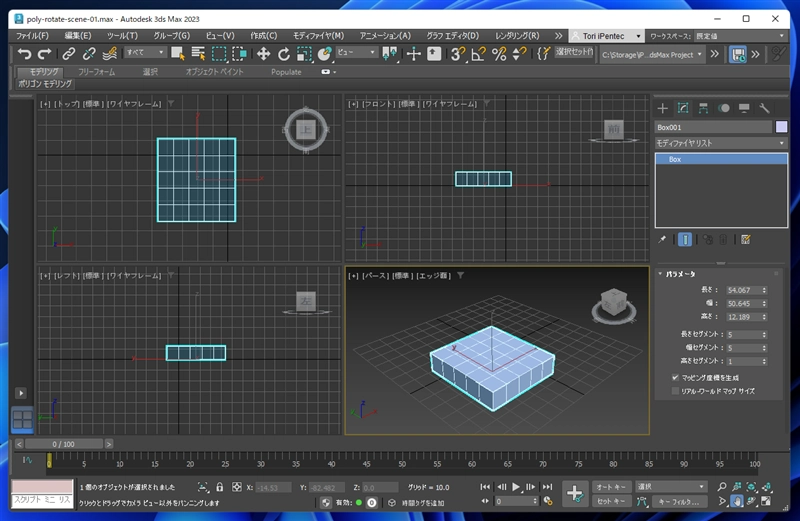Open the モディファイヤ(M) menu

(x=318, y=36)
